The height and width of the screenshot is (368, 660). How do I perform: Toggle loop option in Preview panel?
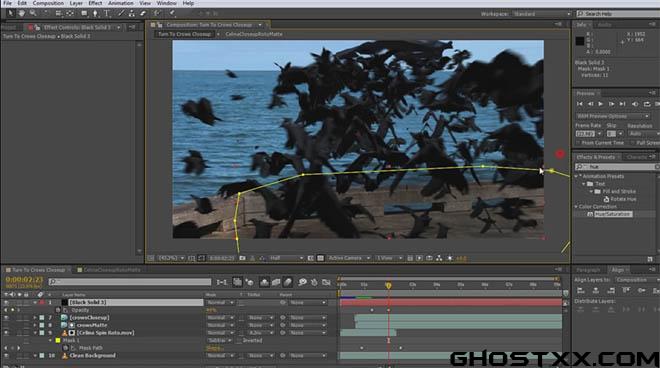point(647,104)
